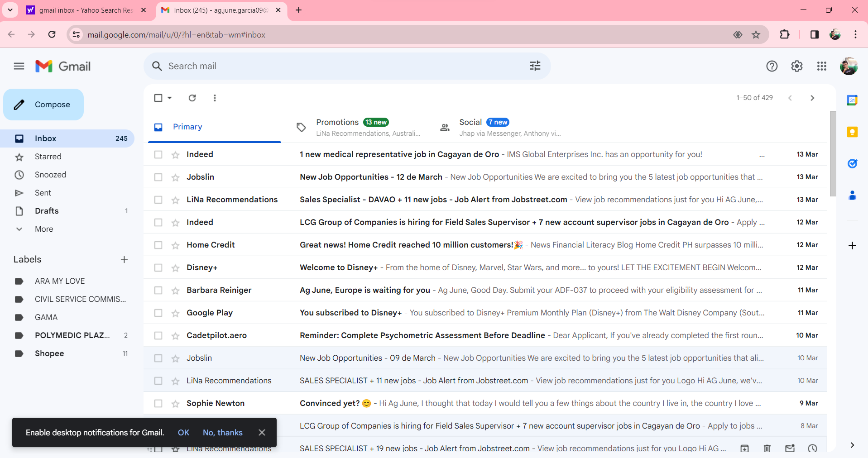Check the Home Credit email checkbox

[158, 245]
